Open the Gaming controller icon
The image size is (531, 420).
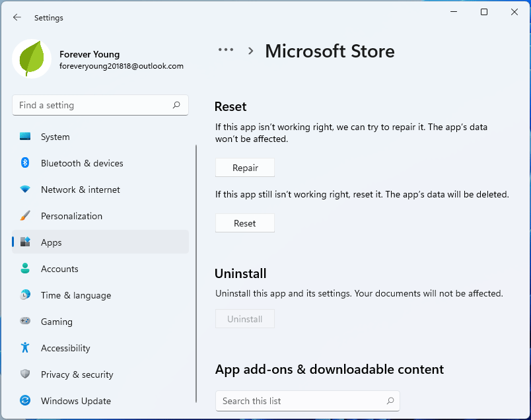tap(24, 322)
